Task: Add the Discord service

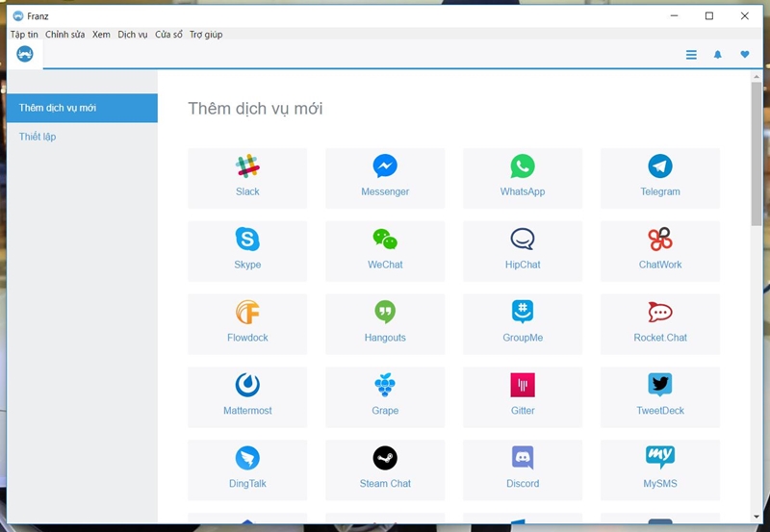Action: (x=523, y=470)
